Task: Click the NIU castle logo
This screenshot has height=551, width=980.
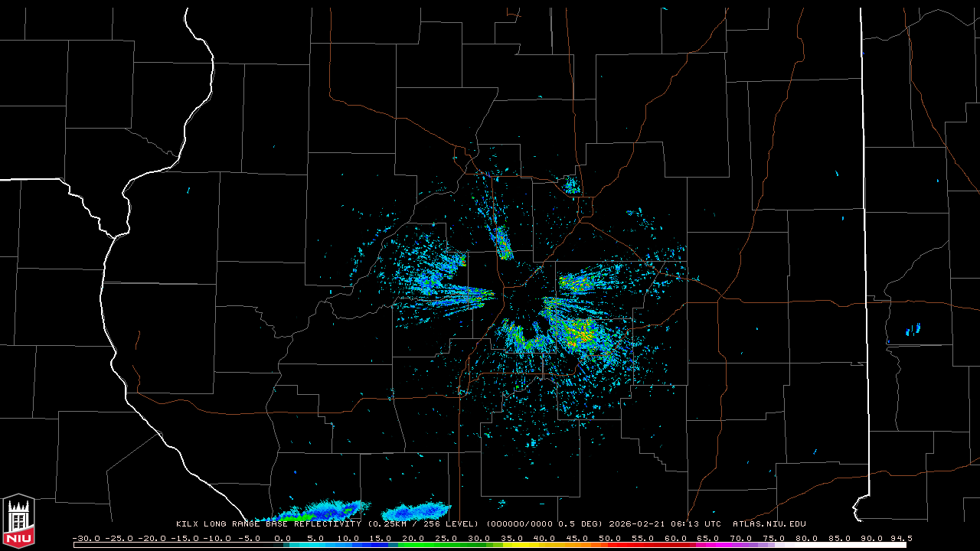Action: point(18,521)
